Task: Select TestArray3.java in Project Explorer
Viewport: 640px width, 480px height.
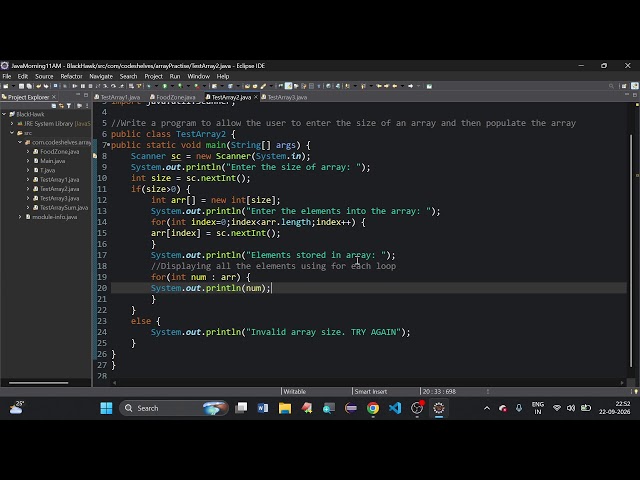Action: tap(60, 198)
